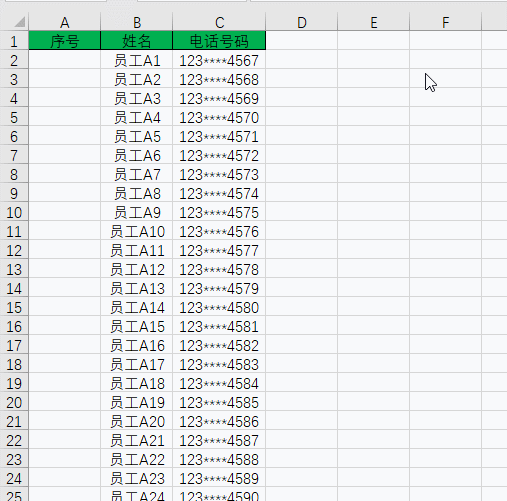507x501 pixels.
Task: Select cell containing 员工A14
Action: click(x=136, y=307)
